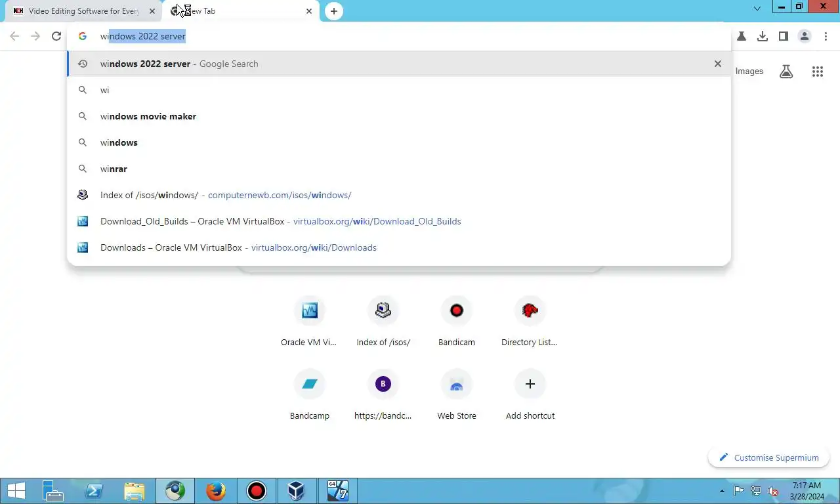Close the Video Editing Software tab
Image resolution: width=840 pixels, height=504 pixels.
(152, 11)
